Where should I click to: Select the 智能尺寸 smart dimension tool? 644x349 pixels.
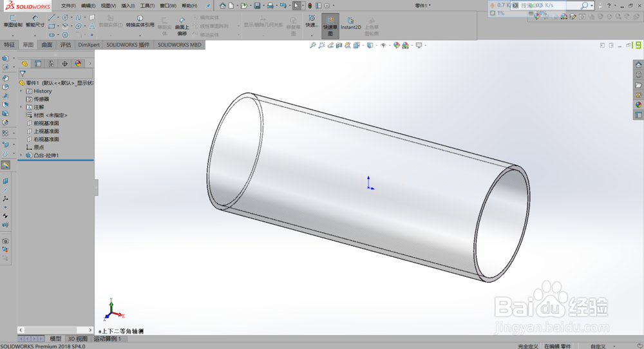coord(35,21)
